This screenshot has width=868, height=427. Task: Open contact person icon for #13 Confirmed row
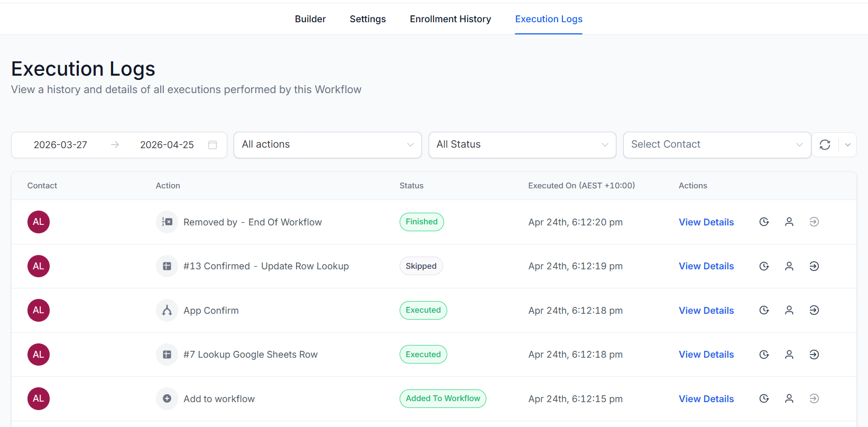[789, 266]
